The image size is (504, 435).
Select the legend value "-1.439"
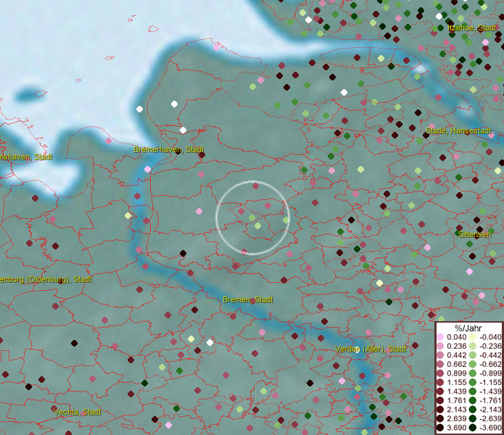(x=490, y=391)
